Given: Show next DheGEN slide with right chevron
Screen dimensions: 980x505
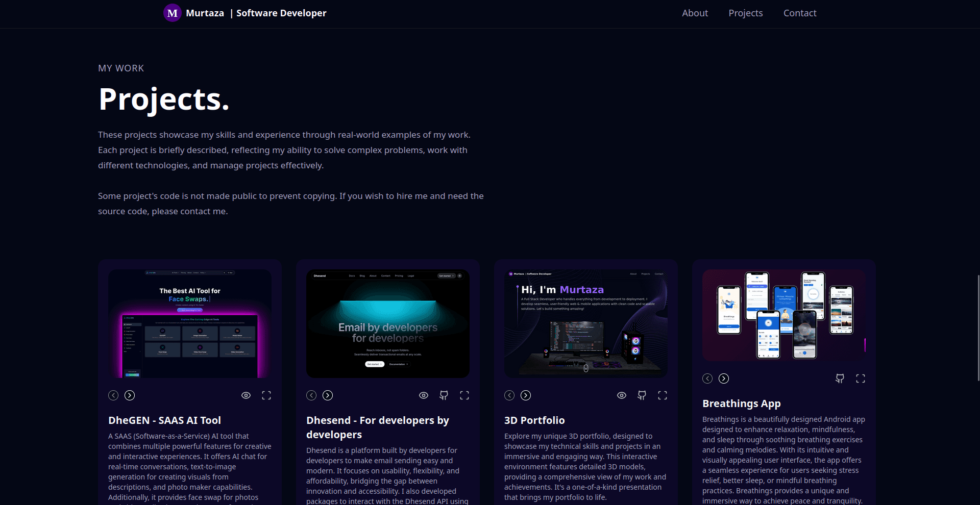Looking at the screenshot, I should pyautogui.click(x=130, y=395).
